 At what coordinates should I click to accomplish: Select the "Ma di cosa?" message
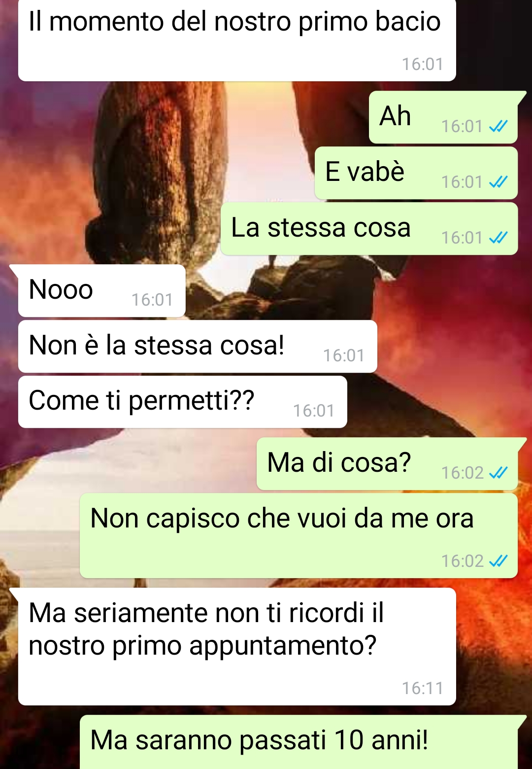[x=387, y=464]
